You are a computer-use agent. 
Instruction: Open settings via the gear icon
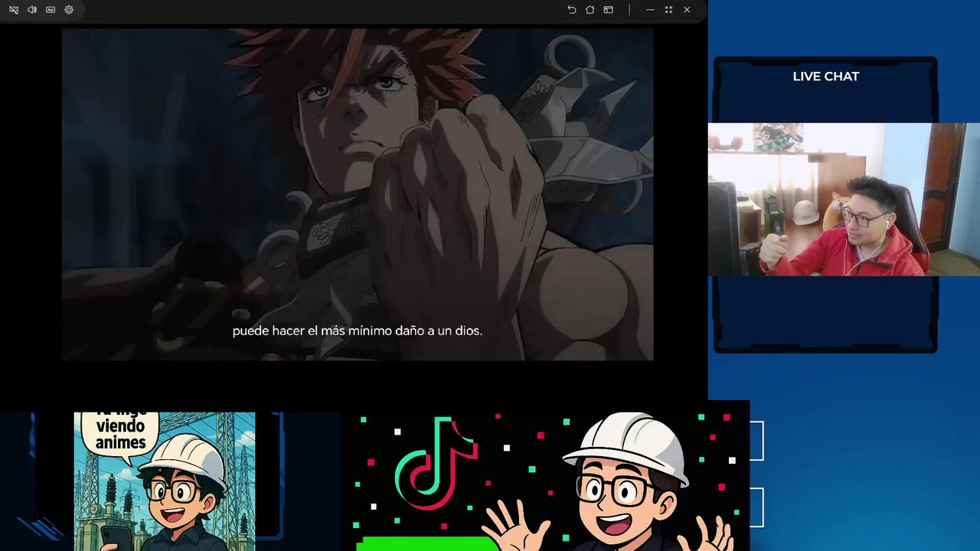[x=69, y=10]
